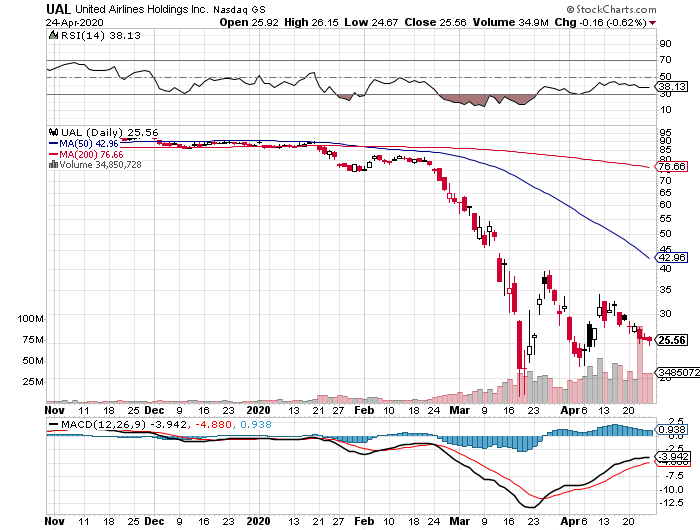Click the -12.5 MACD axis label
This screenshot has width=700, height=530.
(x=671, y=503)
